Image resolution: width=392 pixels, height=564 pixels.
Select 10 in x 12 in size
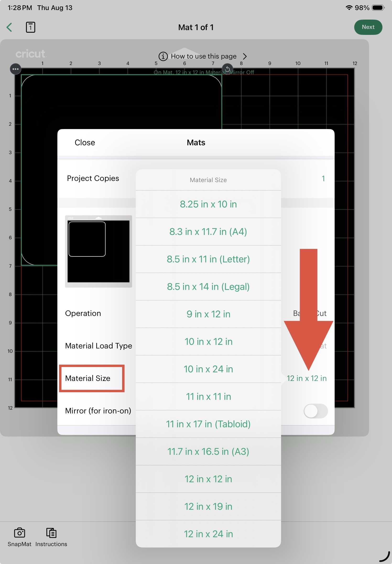tap(208, 342)
